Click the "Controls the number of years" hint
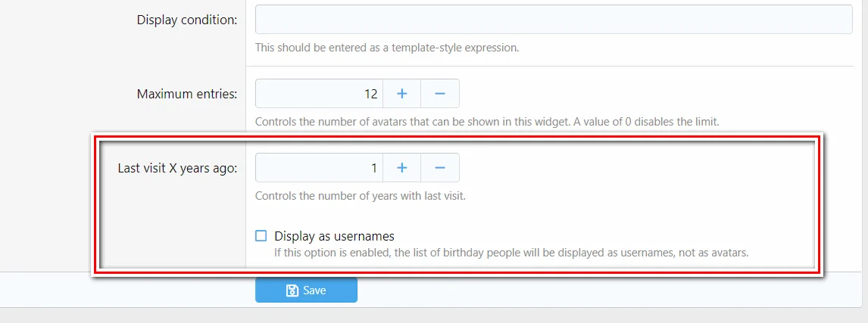 click(360, 196)
